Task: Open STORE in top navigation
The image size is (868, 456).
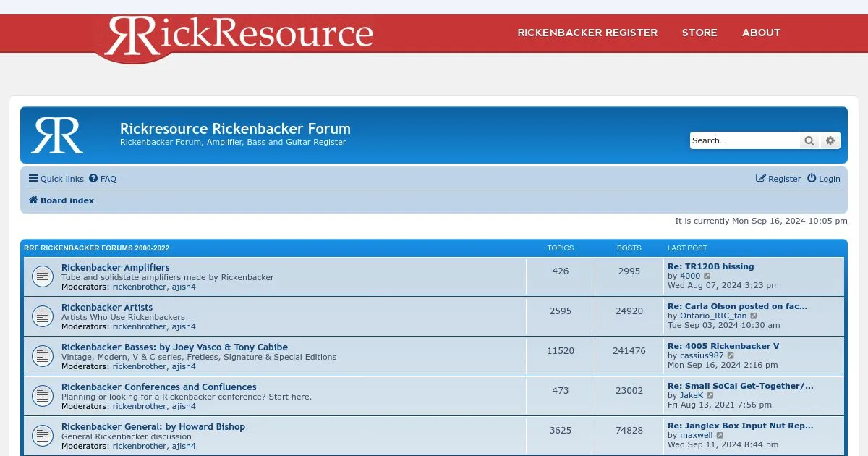Action: [x=699, y=33]
